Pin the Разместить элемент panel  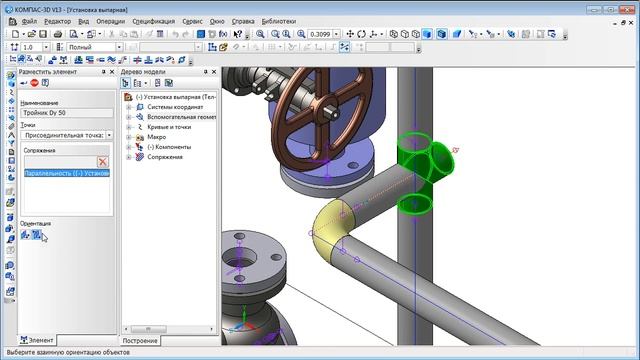pyautogui.click(x=103, y=72)
